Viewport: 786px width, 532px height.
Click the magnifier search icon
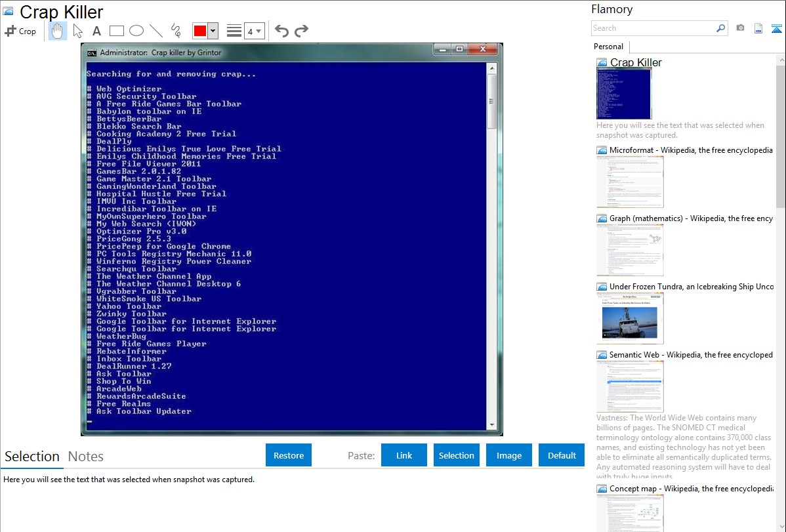click(x=720, y=28)
